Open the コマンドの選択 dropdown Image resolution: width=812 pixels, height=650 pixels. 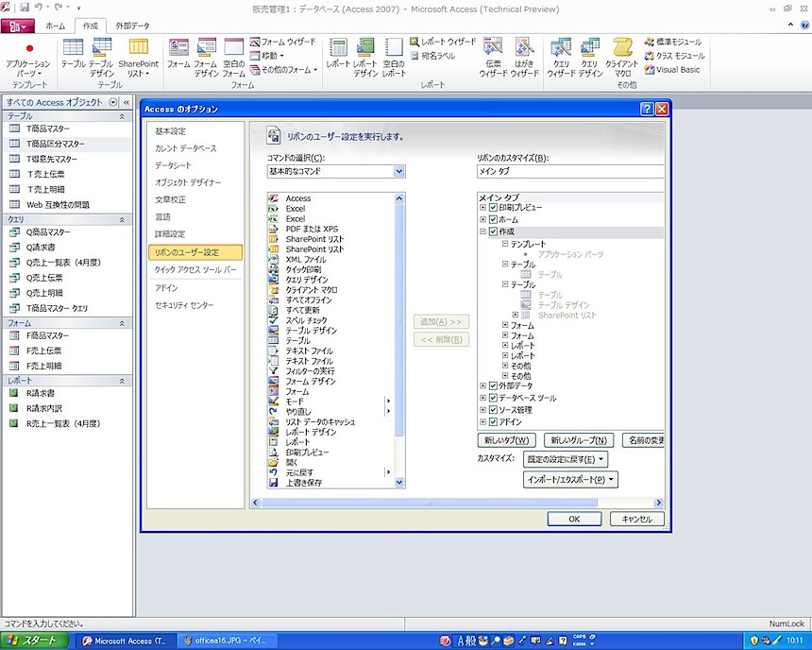[398, 172]
